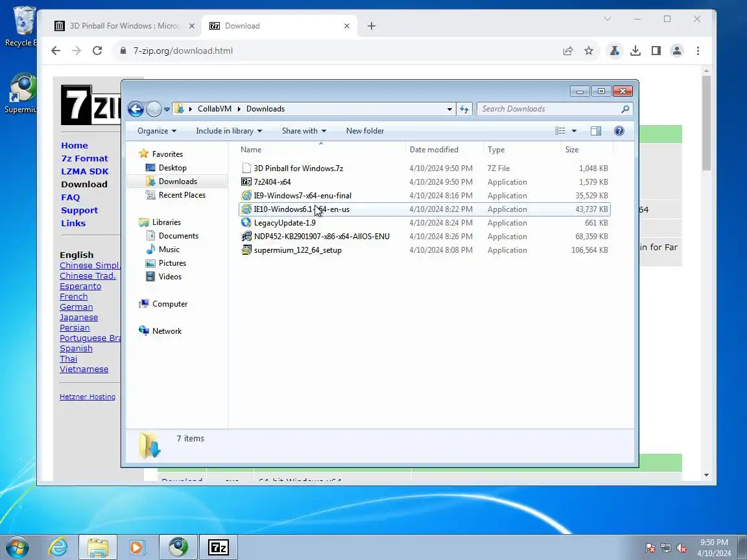Select the 3D Pinball for Windows.7z file icon
The image size is (747, 560).
[x=246, y=168]
